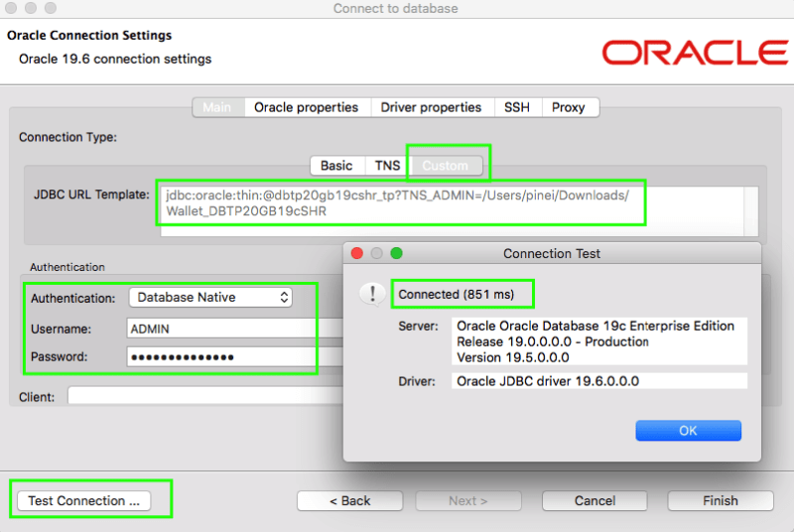Screen dimensions: 794x532
Task: Close the Connection Test dialog with red button
Action: tap(357, 253)
